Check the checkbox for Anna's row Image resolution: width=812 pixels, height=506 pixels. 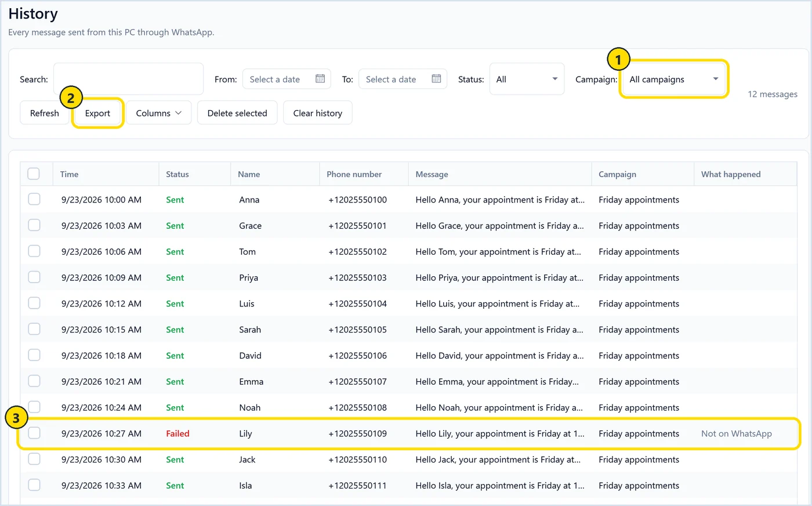point(34,199)
